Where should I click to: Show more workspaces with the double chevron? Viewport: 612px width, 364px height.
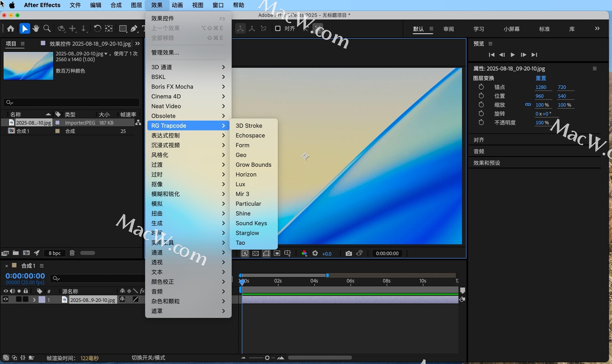[x=597, y=29]
